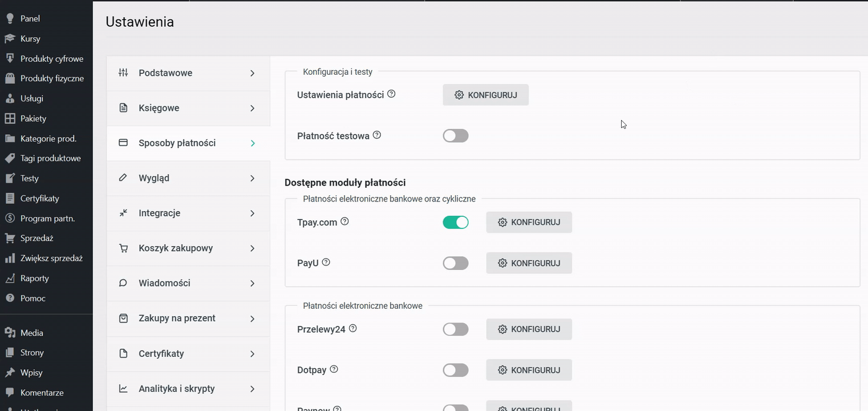This screenshot has height=411, width=868.
Task: Click Konfiguruj for Ustawienia płatności
Action: click(x=486, y=95)
